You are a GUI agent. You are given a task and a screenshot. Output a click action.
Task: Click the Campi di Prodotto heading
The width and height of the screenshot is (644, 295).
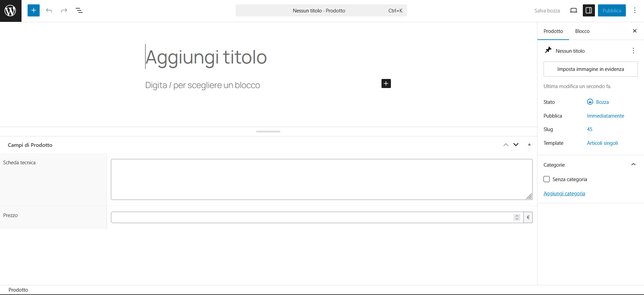[30, 145]
